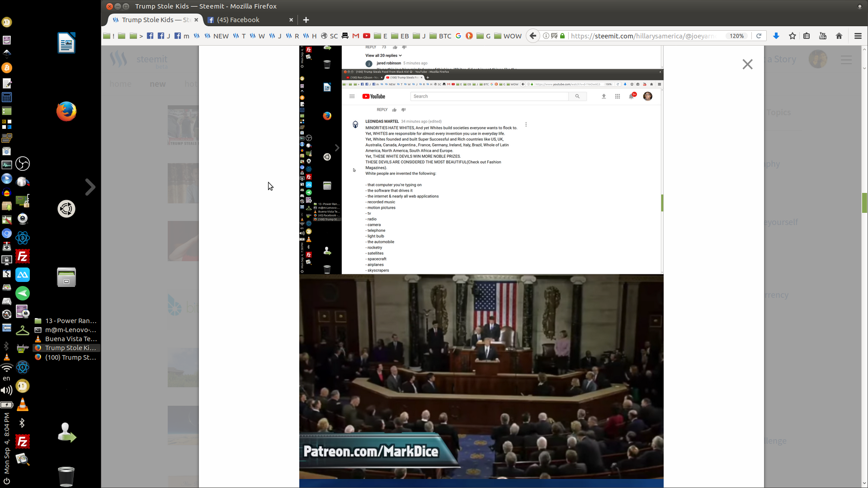Open the file cabinet desktop icon
Screen dimensions: 868x488
(x=66, y=277)
